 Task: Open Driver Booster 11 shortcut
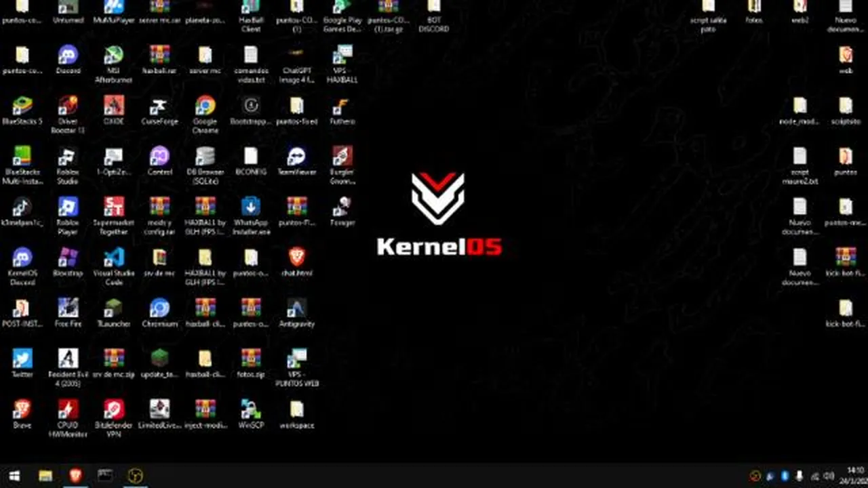68,115
